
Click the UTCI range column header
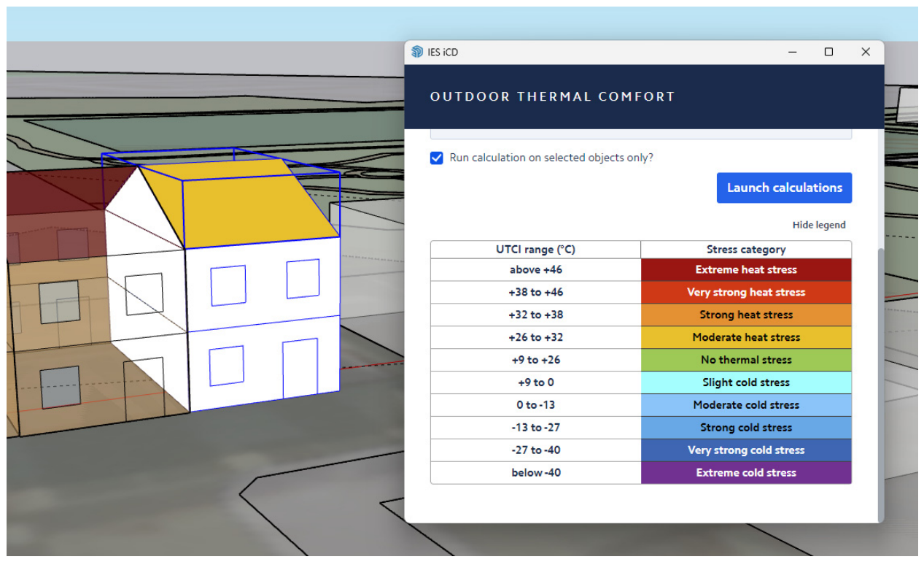pos(535,250)
